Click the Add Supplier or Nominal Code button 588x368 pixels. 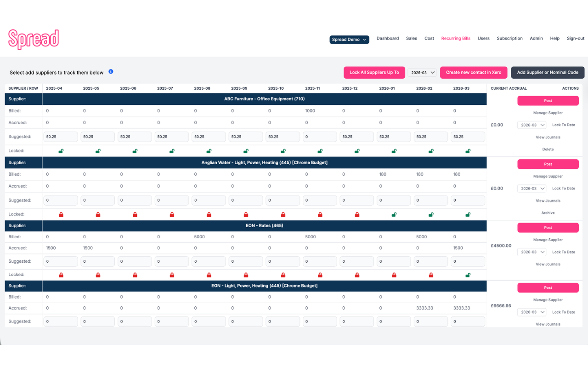point(548,72)
